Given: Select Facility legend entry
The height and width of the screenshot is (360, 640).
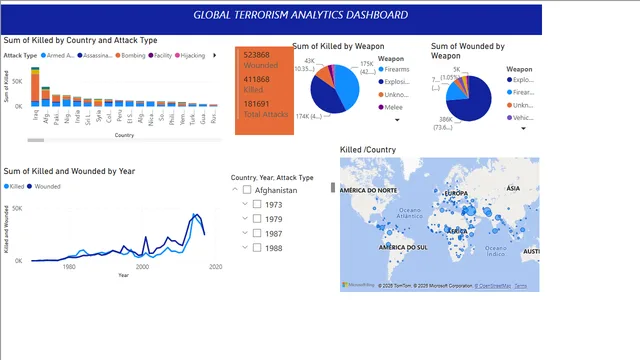Looking at the screenshot, I should coord(160,56).
